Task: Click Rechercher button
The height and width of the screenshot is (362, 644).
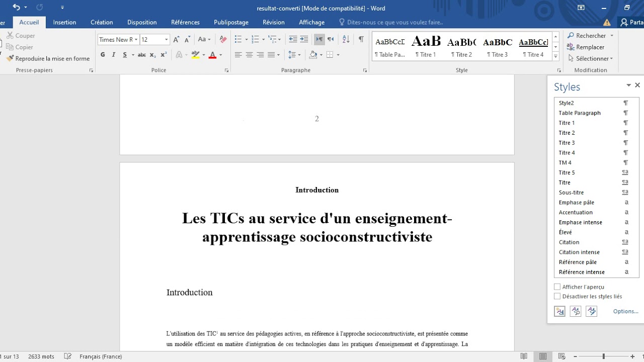Action: click(x=586, y=36)
